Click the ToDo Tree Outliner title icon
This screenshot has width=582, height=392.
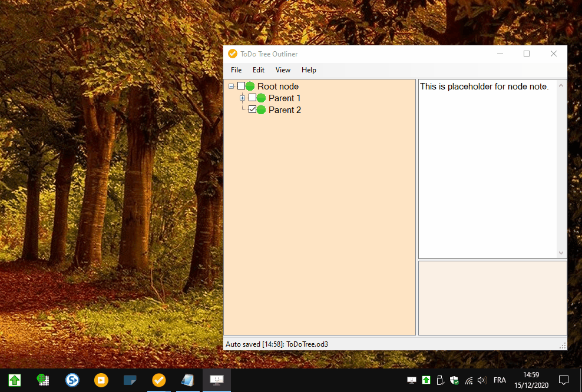[x=233, y=54]
